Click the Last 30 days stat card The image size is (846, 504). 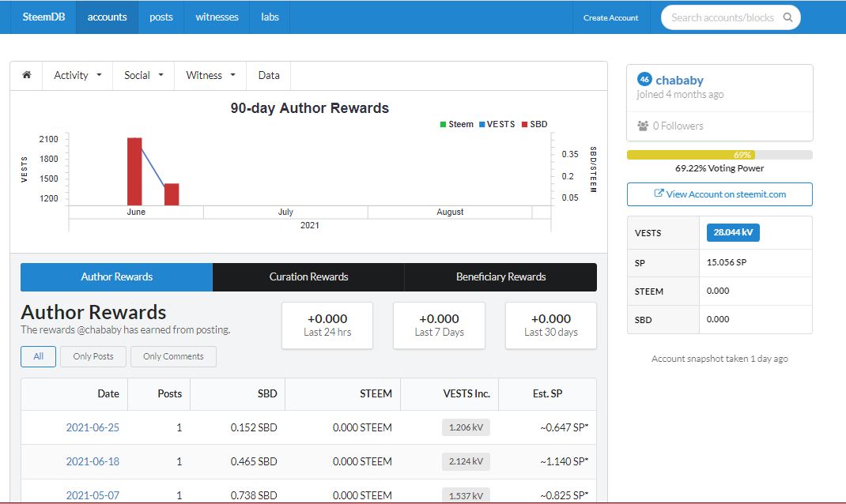pyautogui.click(x=551, y=325)
